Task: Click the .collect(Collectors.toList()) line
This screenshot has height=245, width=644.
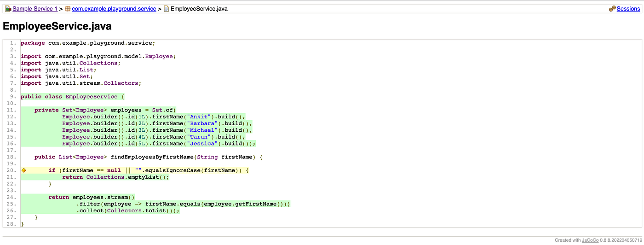Action: (x=128, y=210)
